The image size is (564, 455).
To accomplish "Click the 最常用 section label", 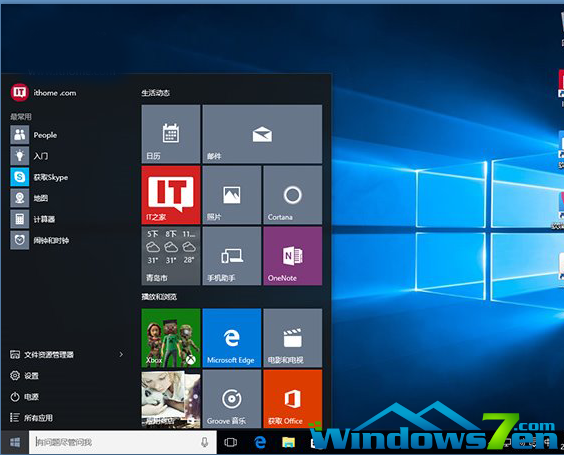I will 21,117.
